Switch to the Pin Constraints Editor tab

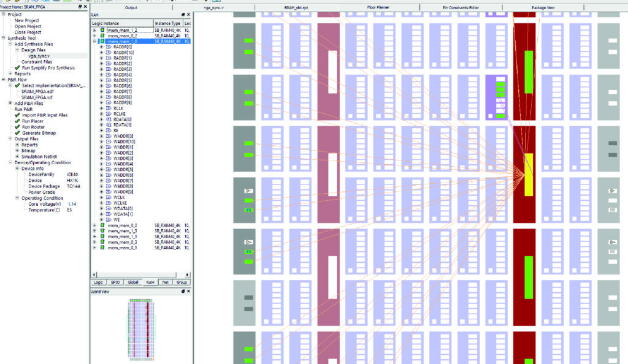461,7
